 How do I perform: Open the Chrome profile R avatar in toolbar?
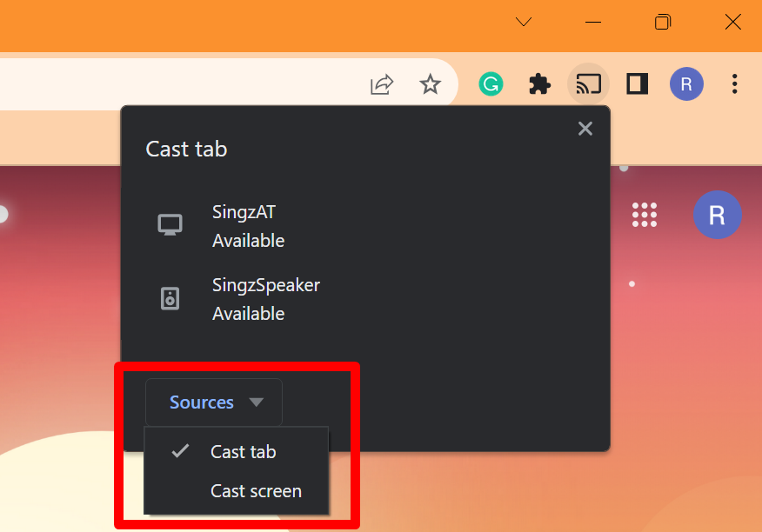pos(686,84)
